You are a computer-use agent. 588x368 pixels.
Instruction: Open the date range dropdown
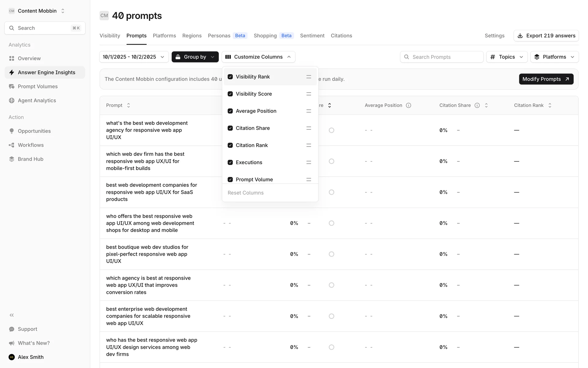pos(134,57)
